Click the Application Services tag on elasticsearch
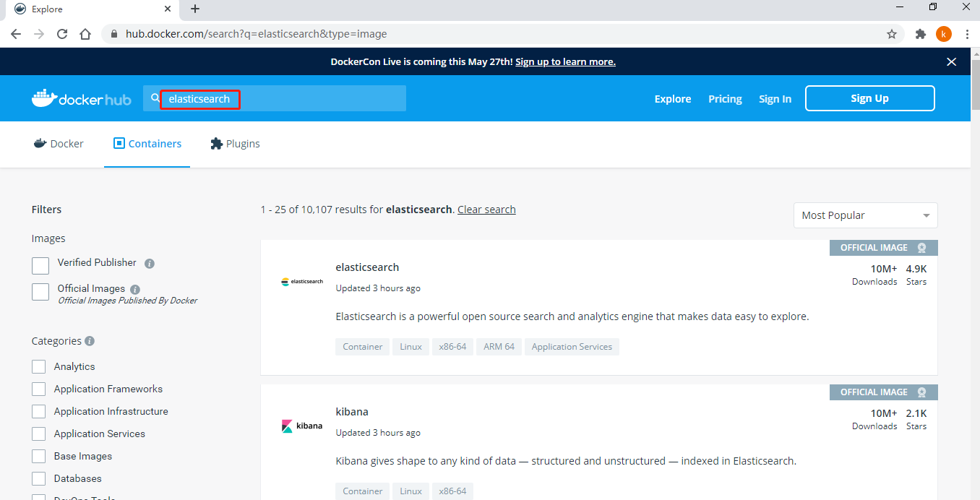 click(572, 347)
